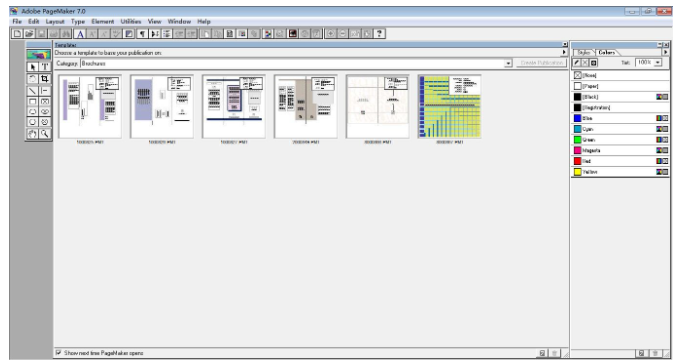Select the second brochure template with purple block
Image resolution: width=680 pixels, height=364 pixels.
[162, 107]
